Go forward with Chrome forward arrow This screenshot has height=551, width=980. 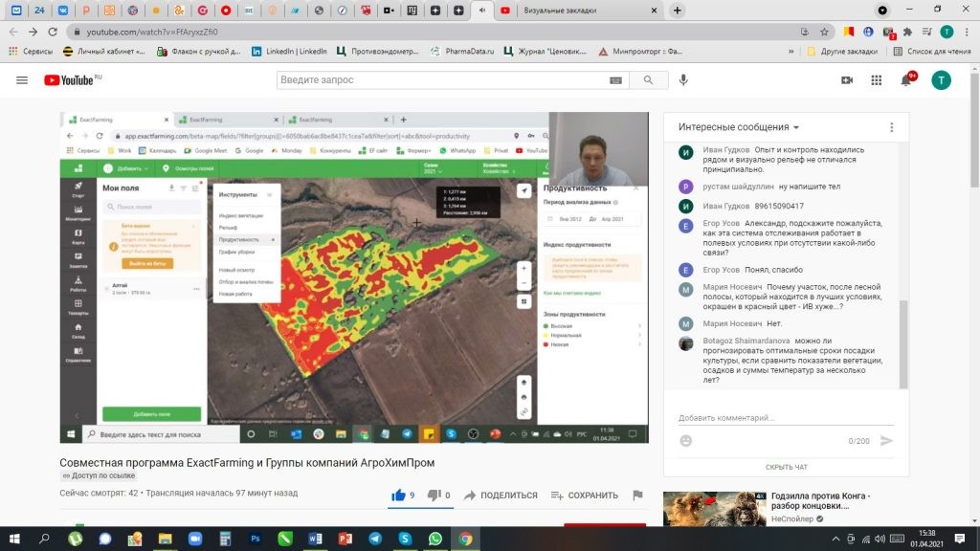33,32
